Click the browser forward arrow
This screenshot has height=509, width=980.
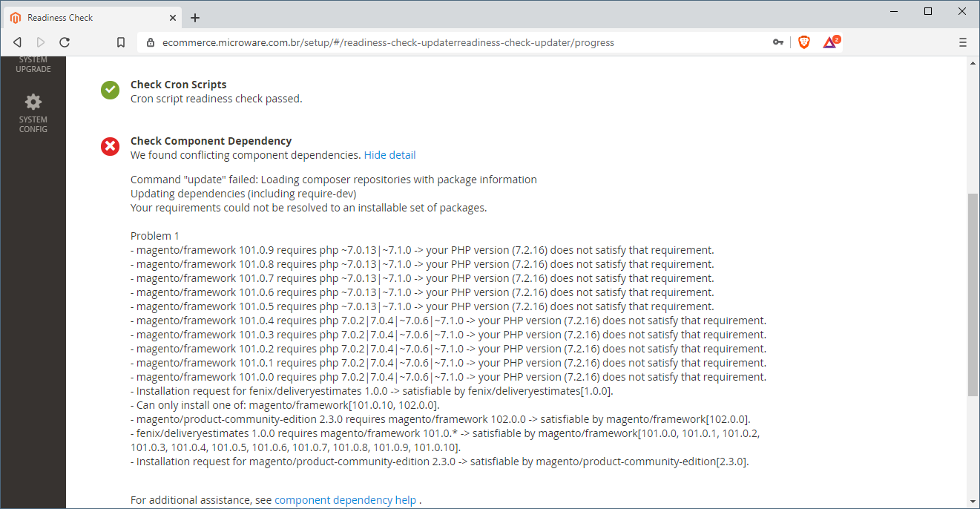[x=41, y=42]
